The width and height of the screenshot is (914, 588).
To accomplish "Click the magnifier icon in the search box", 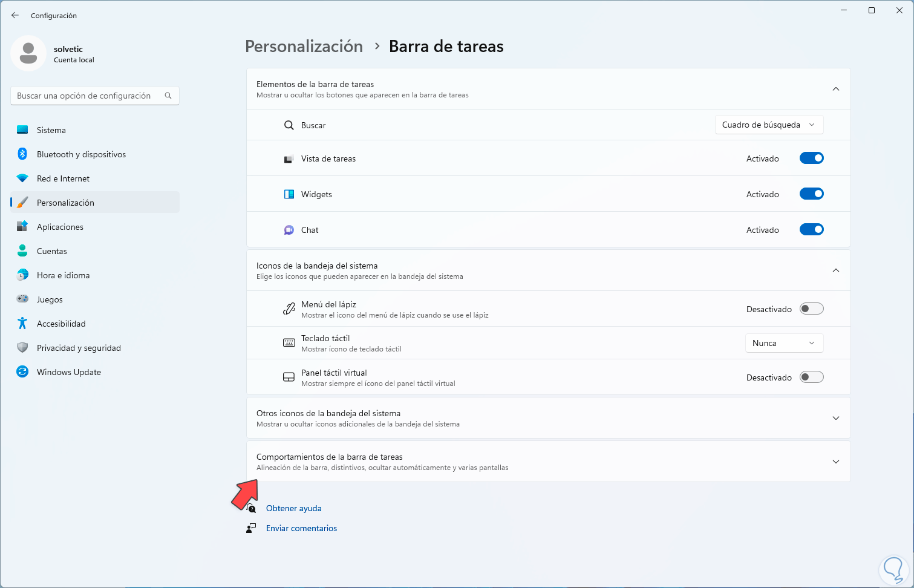I will [168, 96].
